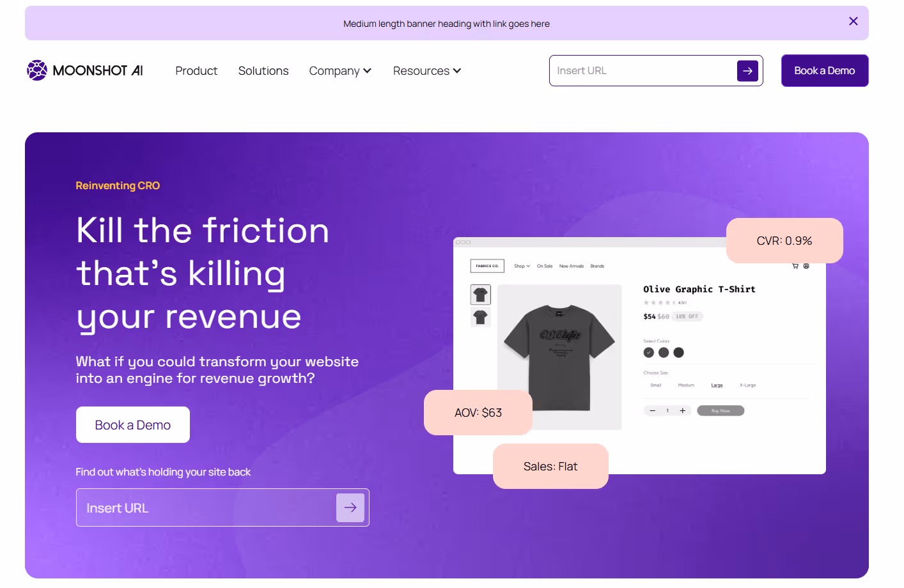Submit hero URL with arrow icon

350,507
